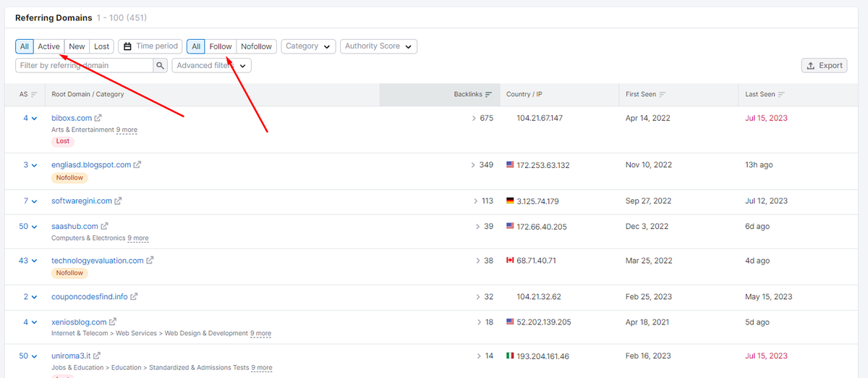This screenshot has height=378, width=868.
Task: Click first seen date Feb 25, 2023
Action: (x=648, y=297)
